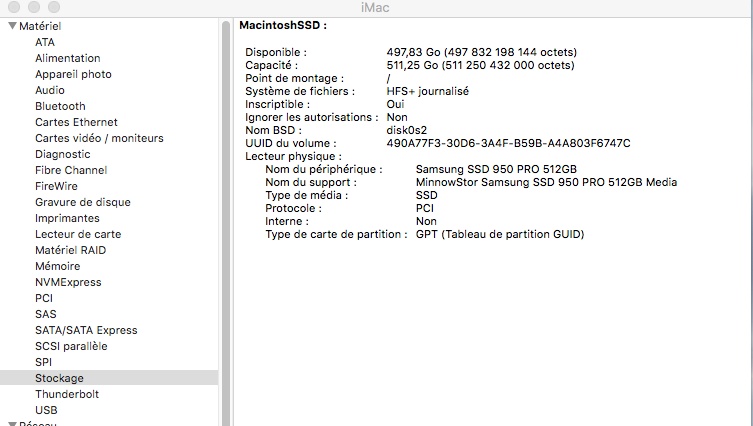Click the GPT partition map value
Screen dimensions: 753x426
(x=500, y=234)
